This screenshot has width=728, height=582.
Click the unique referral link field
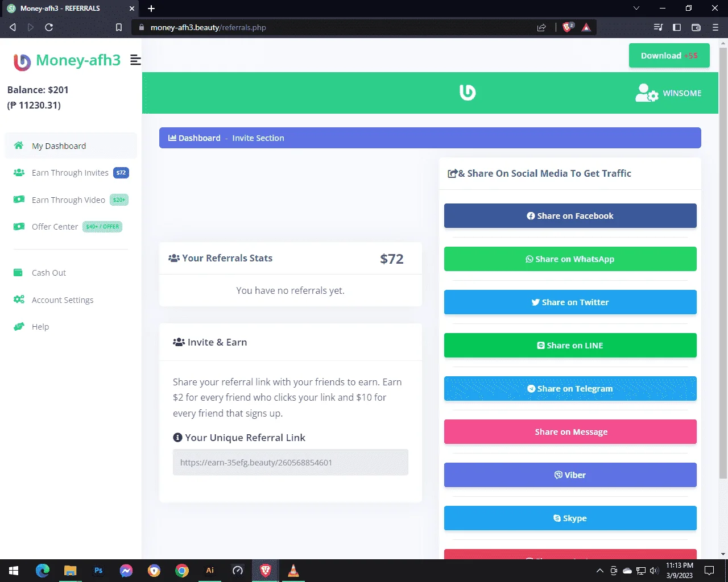click(x=291, y=463)
